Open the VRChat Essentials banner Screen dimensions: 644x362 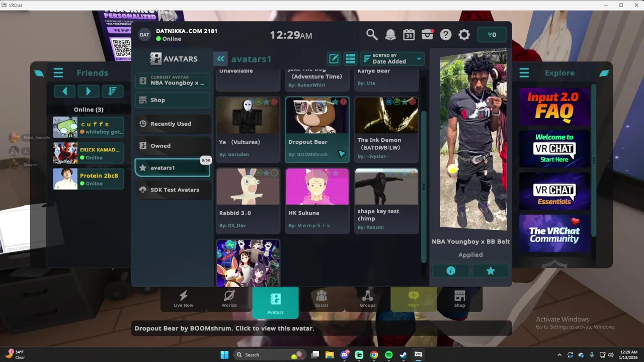click(554, 192)
